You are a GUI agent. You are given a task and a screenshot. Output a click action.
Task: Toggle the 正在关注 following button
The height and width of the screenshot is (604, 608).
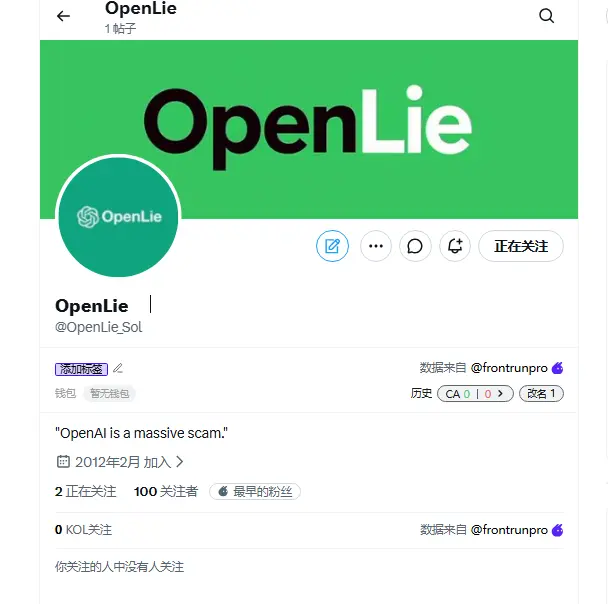point(521,246)
